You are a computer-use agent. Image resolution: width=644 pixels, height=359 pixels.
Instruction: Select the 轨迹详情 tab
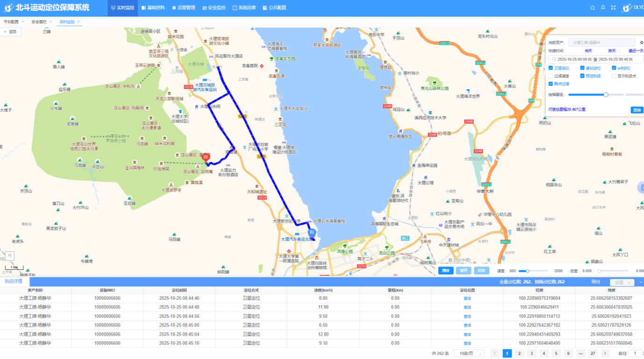pyautogui.click(x=14, y=281)
